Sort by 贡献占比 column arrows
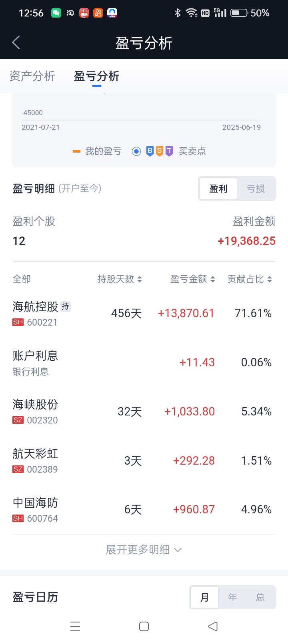The image size is (288, 644). (270, 279)
